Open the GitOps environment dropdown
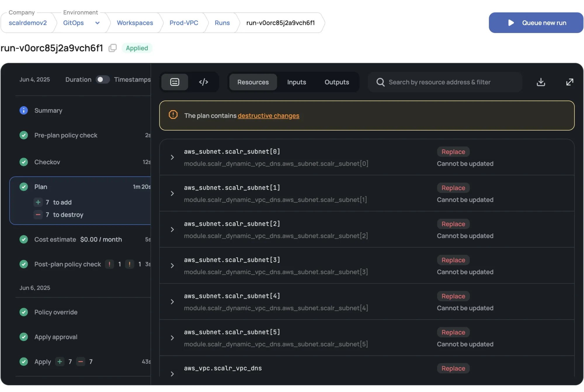The height and width of the screenshot is (392, 584). click(98, 23)
